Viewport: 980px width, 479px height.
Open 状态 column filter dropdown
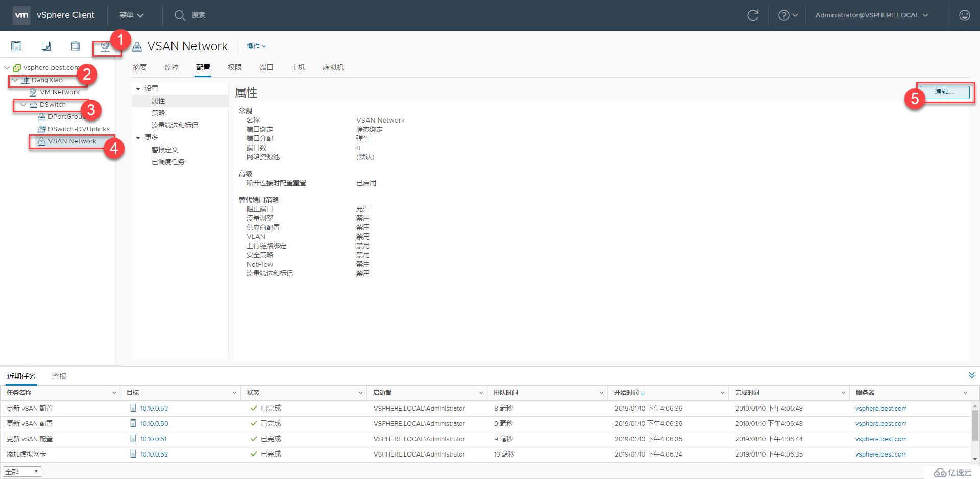tap(360, 393)
